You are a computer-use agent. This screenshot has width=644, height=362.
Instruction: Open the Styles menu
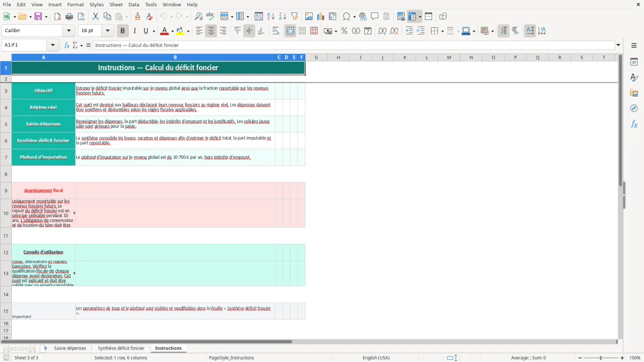(x=97, y=4)
